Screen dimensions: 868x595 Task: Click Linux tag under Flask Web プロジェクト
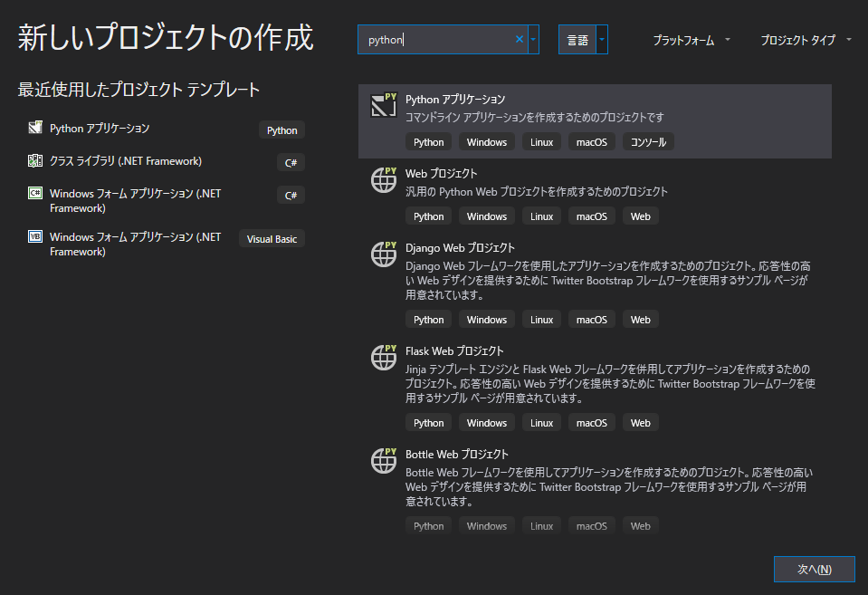pyautogui.click(x=541, y=423)
